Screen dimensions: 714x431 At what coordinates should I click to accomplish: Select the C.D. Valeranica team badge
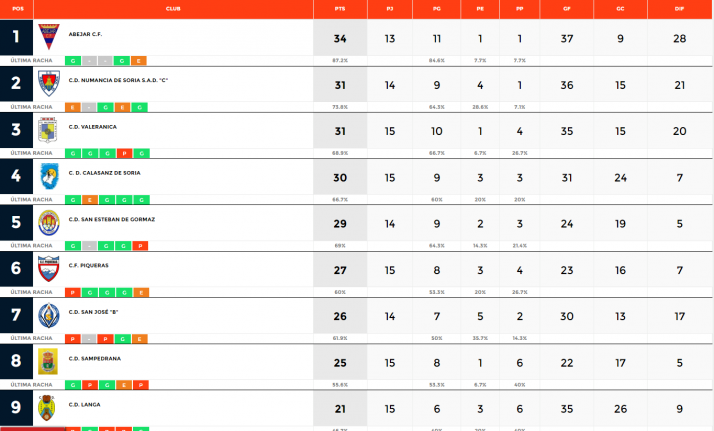47,130
